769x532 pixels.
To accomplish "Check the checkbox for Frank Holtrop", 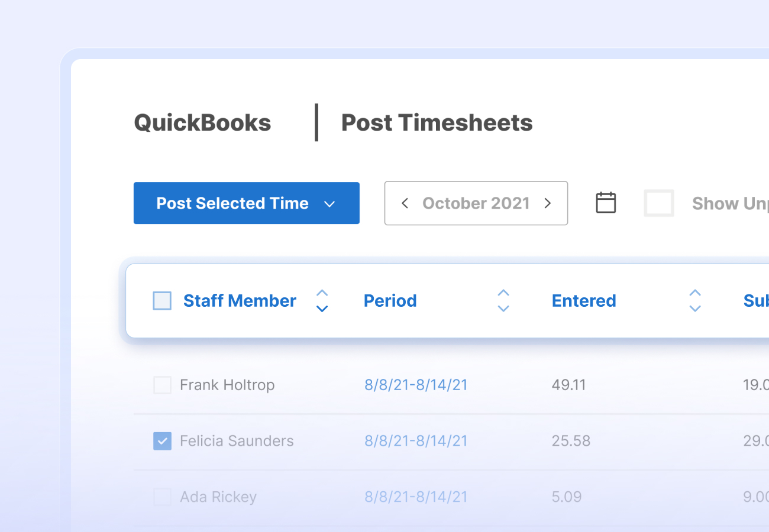I will coord(162,385).
